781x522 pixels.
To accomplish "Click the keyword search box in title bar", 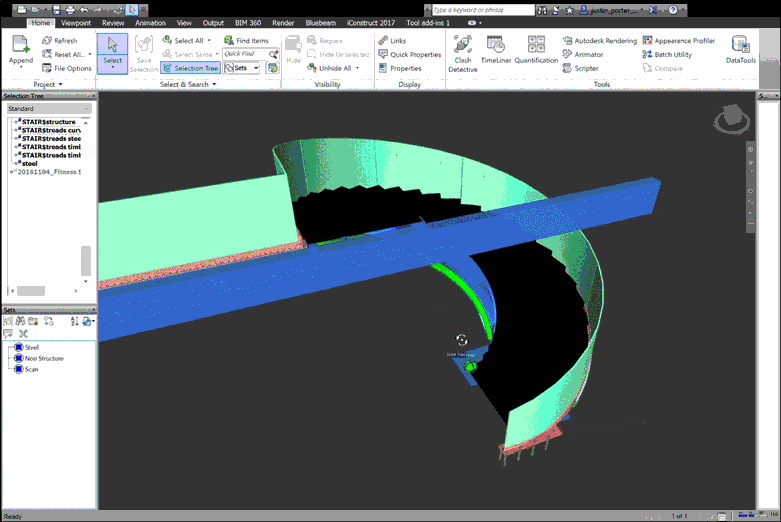I will pos(483,10).
